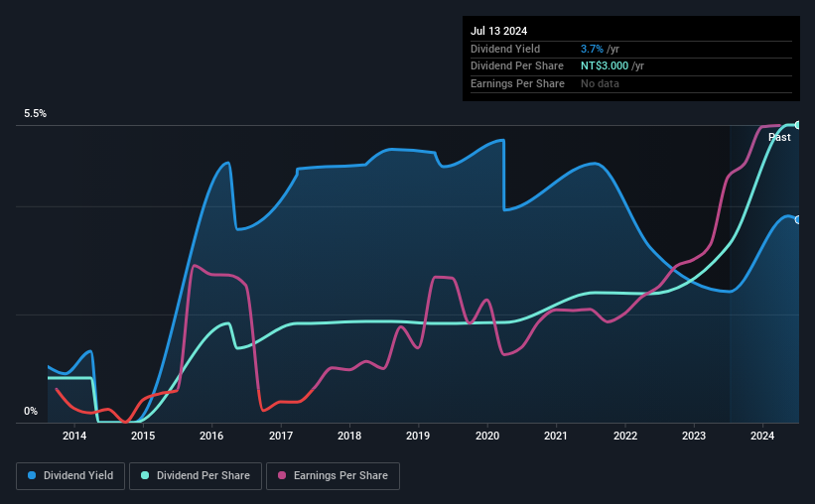This screenshot has height=504, width=815.
Task: Select the Dividend Per Share endpoint marker
Action: pyautogui.click(x=798, y=125)
